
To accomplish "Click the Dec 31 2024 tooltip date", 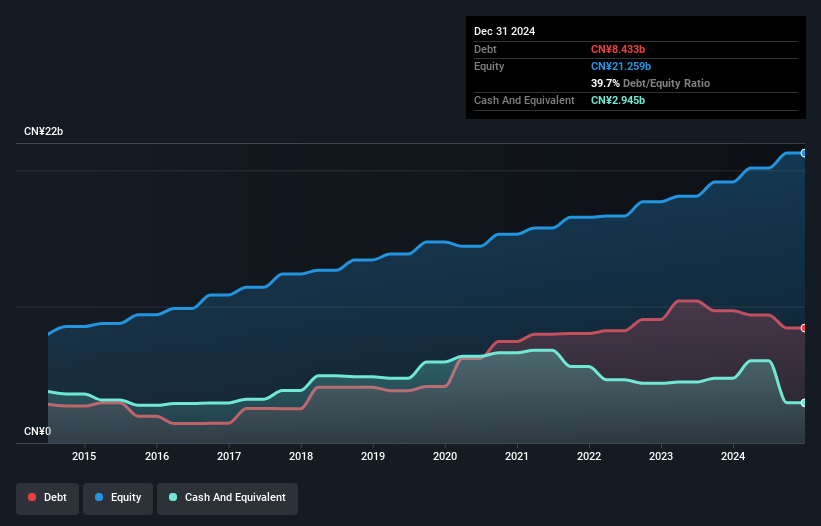I will [504, 31].
